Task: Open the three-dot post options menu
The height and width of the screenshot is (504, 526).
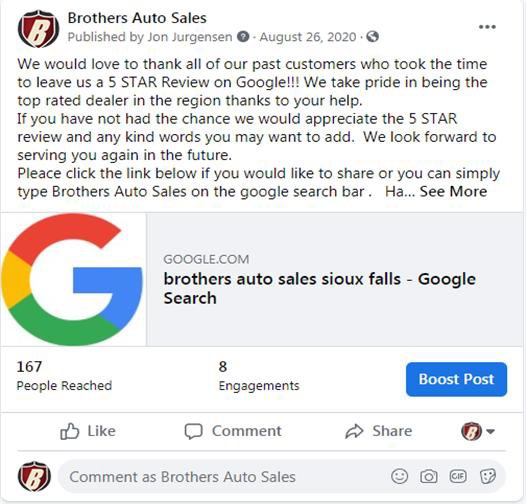Action: (x=487, y=27)
